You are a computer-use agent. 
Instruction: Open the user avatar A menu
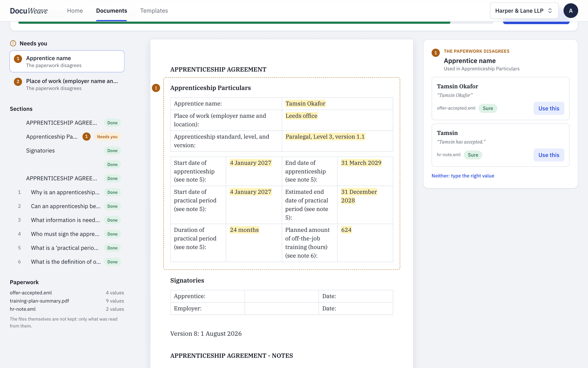tap(571, 11)
